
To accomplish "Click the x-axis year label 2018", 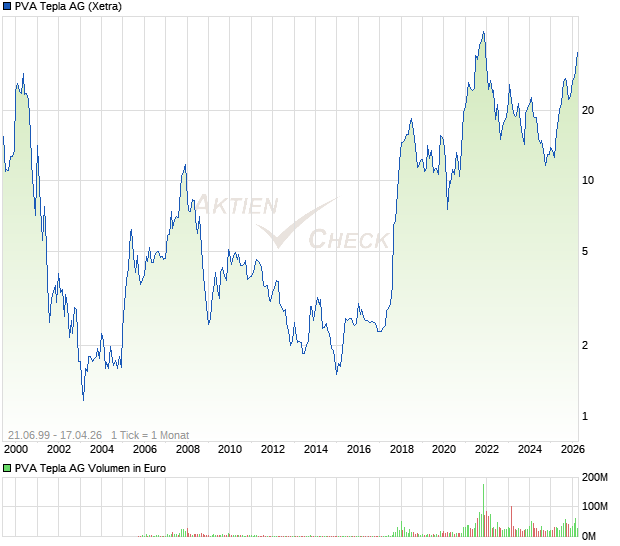I will pyautogui.click(x=402, y=450).
